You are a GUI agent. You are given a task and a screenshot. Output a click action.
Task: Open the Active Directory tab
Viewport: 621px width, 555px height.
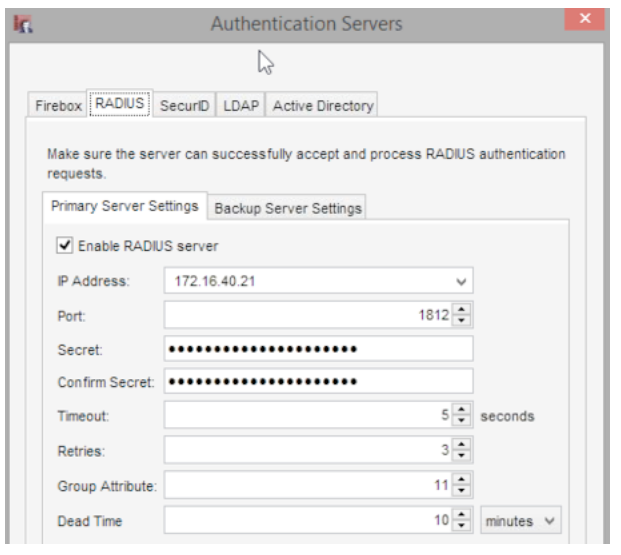coord(322,105)
